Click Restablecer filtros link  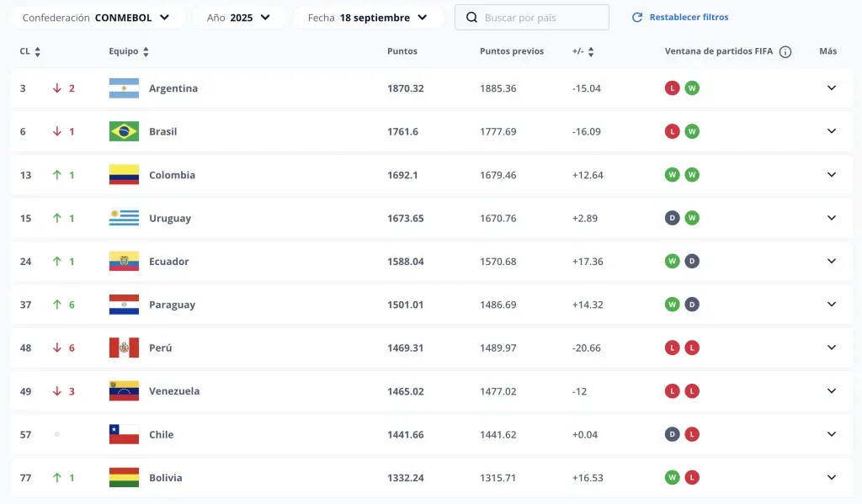pos(680,18)
